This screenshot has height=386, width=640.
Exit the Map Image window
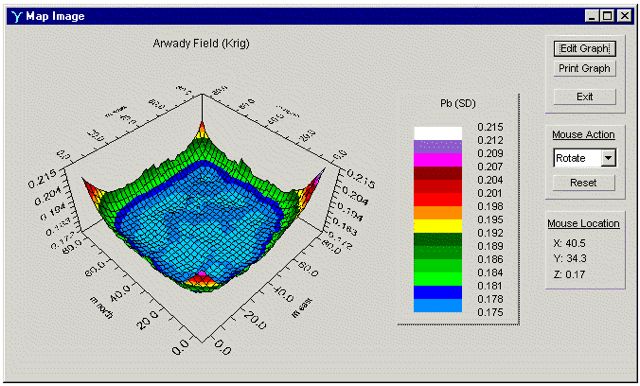coord(584,97)
